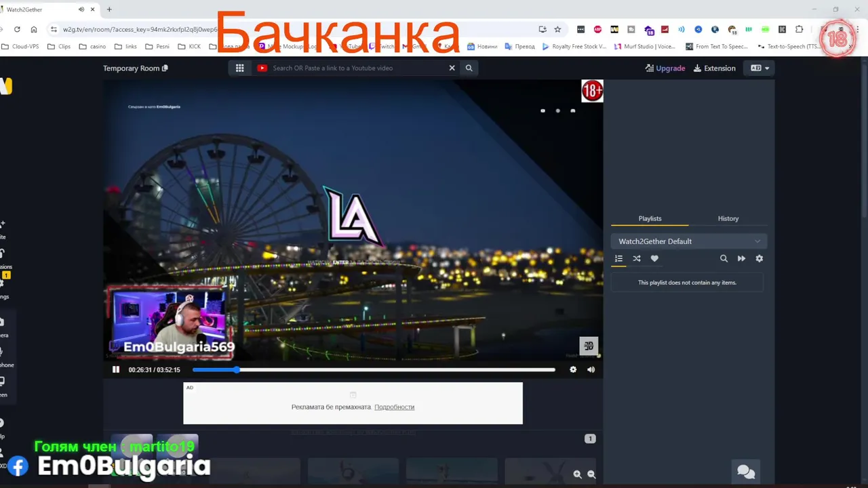Click the user count badge showing 1
Image resolution: width=868 pixels, height=488 pixels.
tap(590, 439)
